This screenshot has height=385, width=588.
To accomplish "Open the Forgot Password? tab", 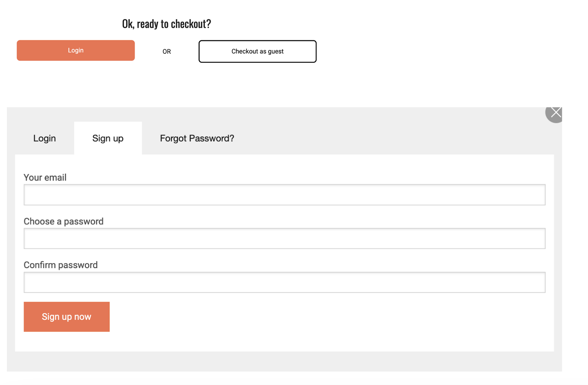I will point(197,138).
